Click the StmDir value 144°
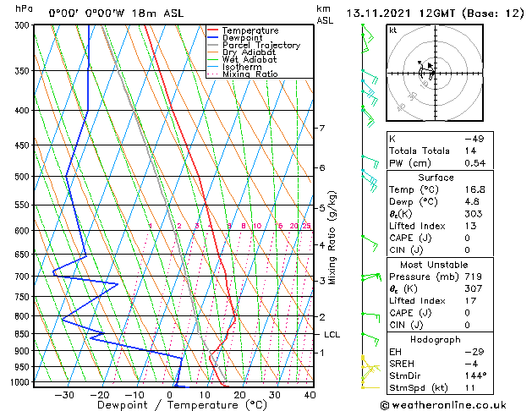 tap(475, 375)
